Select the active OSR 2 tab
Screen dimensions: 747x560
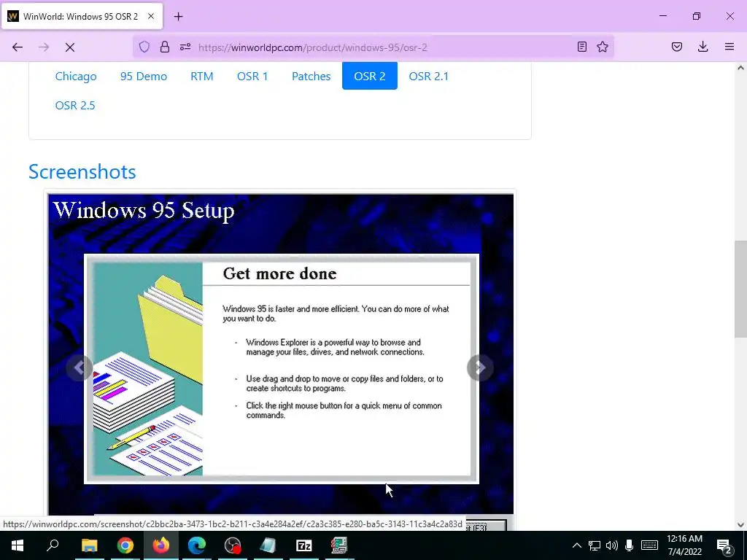[x=370, y=76]
